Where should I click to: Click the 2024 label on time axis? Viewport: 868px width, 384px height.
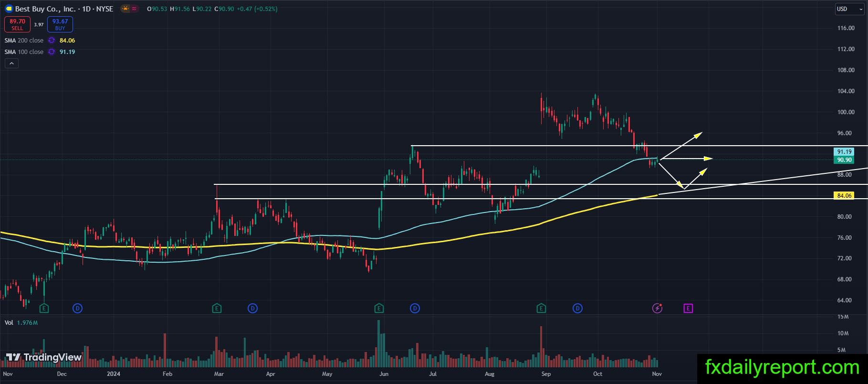click(x=114, y=374)
